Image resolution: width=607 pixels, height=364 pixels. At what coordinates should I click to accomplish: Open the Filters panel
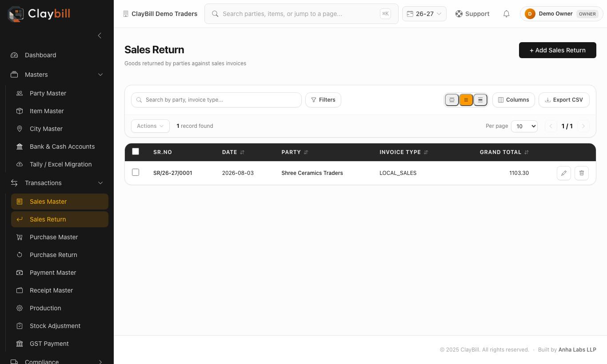[323, 100]
